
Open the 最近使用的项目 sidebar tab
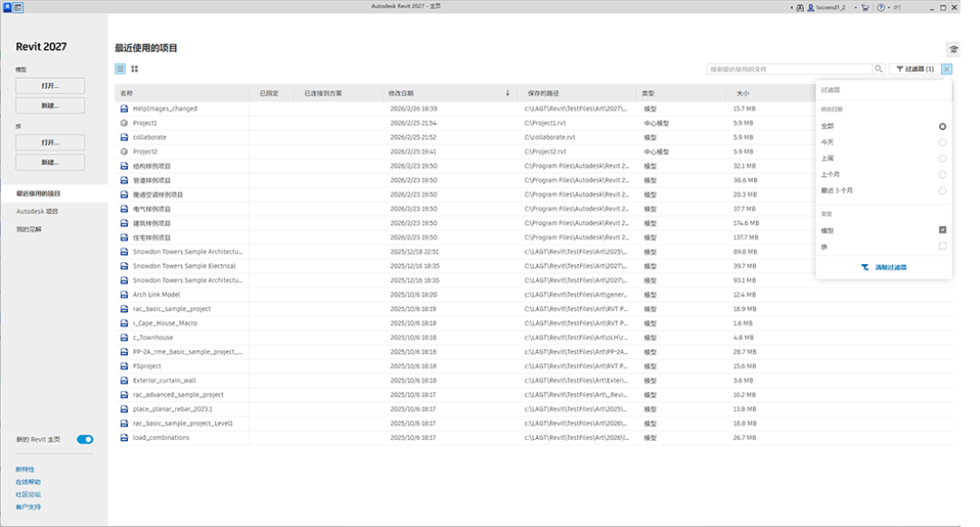click(54, 193)
